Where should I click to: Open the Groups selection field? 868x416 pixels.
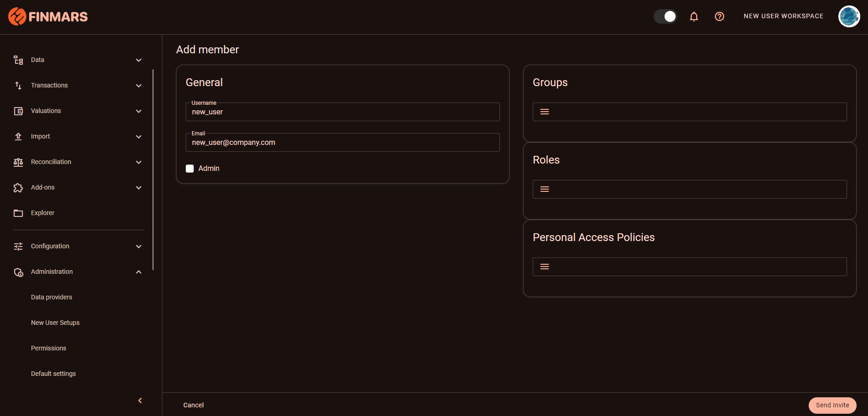[x=690, y=112]
